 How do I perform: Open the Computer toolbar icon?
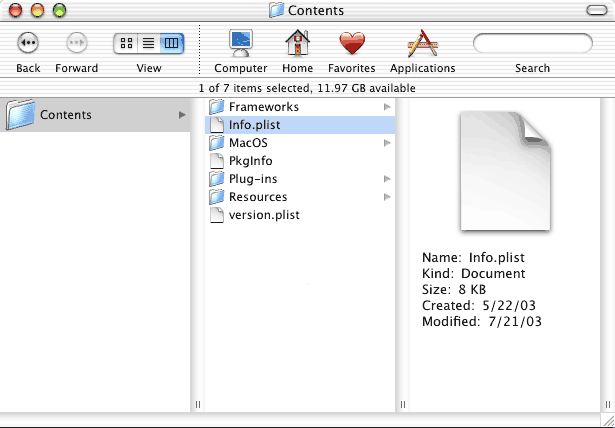[x=241, y=44]
